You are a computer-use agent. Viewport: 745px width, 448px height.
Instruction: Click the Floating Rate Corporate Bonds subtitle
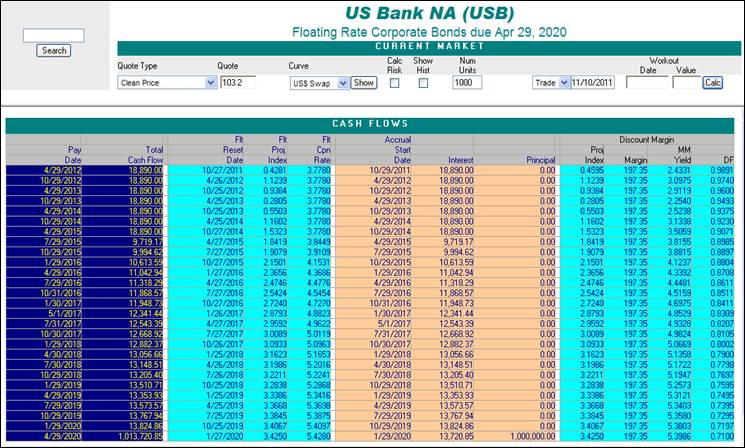tap(429, 32)
